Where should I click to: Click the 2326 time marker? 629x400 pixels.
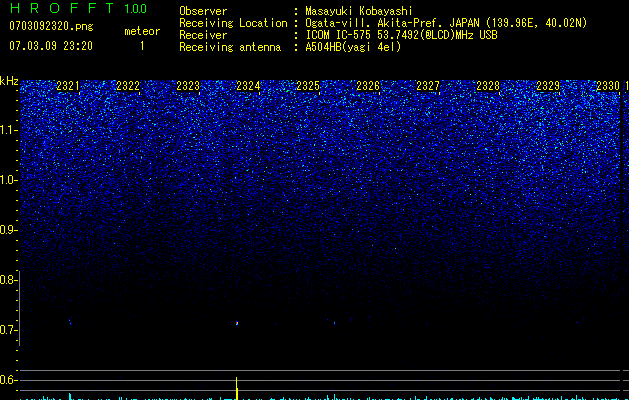click(x=368, y=86)
